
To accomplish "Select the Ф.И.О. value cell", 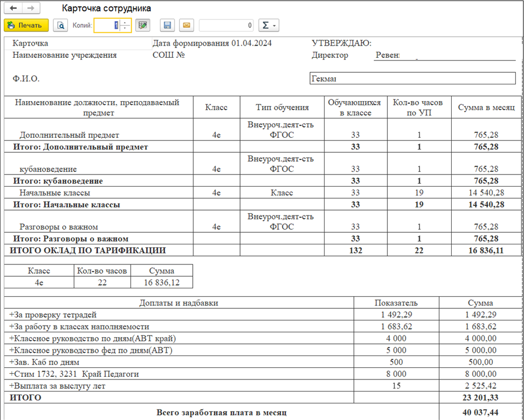I will (411, 79).
